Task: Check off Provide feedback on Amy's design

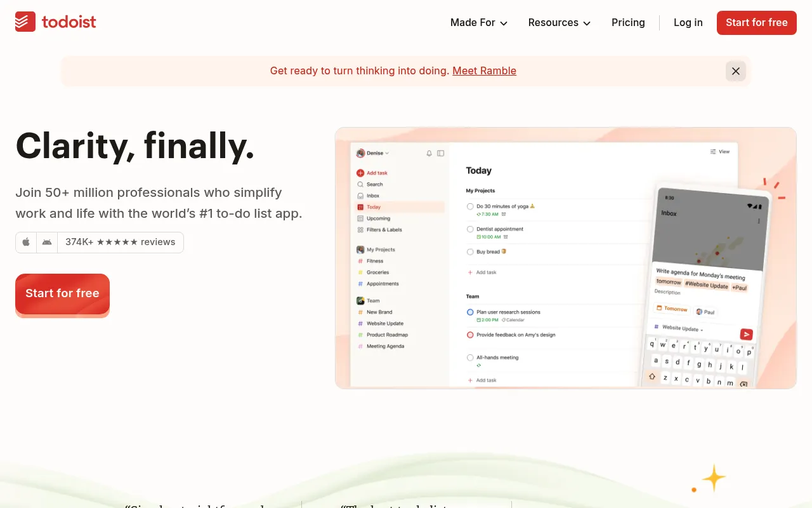Action: [470, 335]
